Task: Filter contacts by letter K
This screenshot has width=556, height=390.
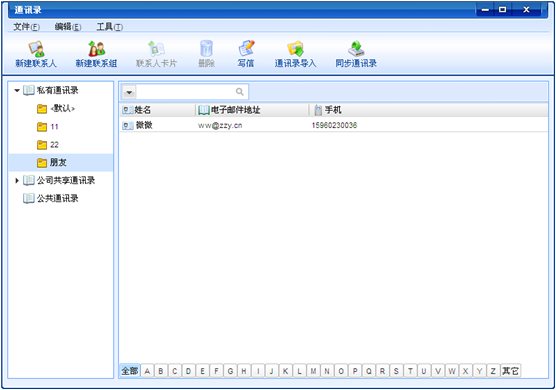Action: tap(285, 371)
